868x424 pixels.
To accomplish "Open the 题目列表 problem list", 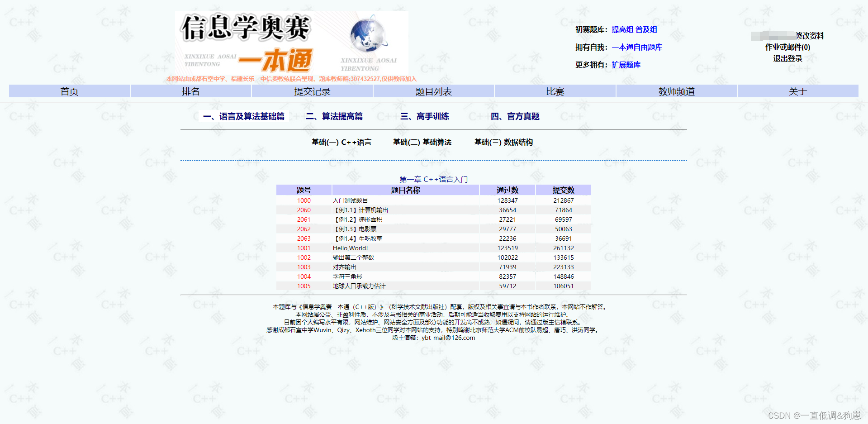I will coord(433,91).
